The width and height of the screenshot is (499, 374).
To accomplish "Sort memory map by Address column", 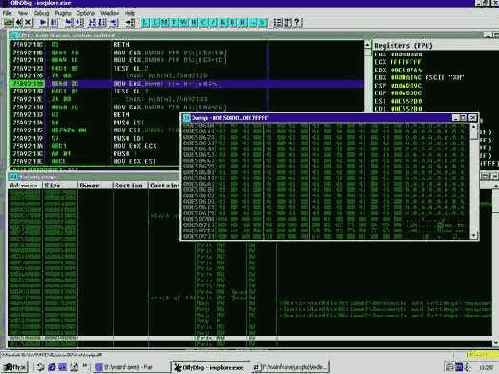I will point(25,185).
